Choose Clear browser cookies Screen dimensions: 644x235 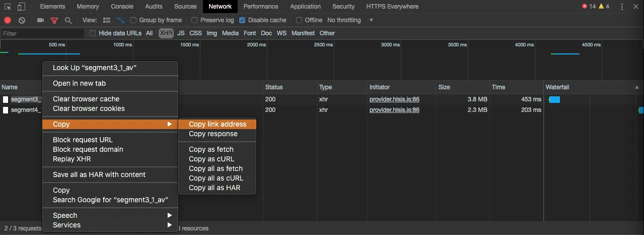[x=110, y=108]
